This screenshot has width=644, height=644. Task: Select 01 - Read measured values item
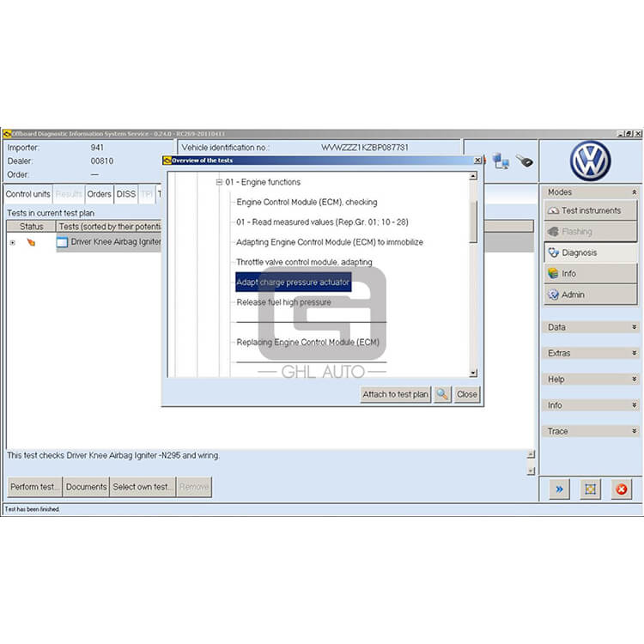click(x=322, y=222)
